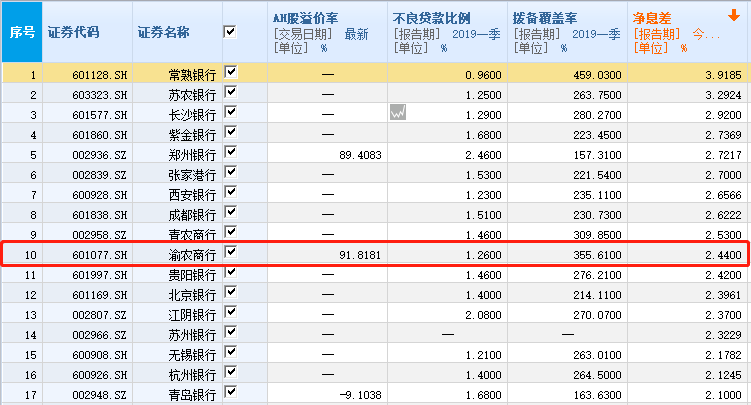751x405 pixels.
Task: Select security code 601838.SH
Action: (100, 215)
